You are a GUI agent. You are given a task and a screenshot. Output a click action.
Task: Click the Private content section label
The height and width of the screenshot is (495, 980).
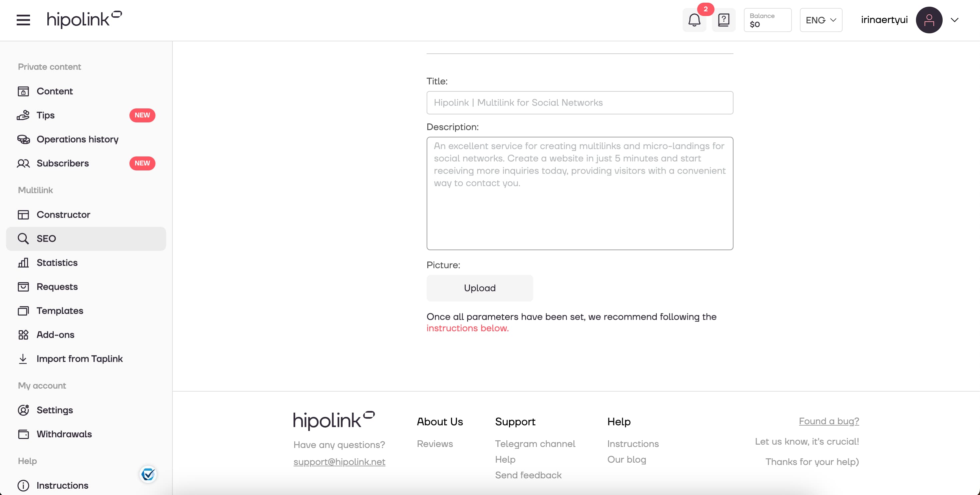pyautogui.click(x=49, y=67)
